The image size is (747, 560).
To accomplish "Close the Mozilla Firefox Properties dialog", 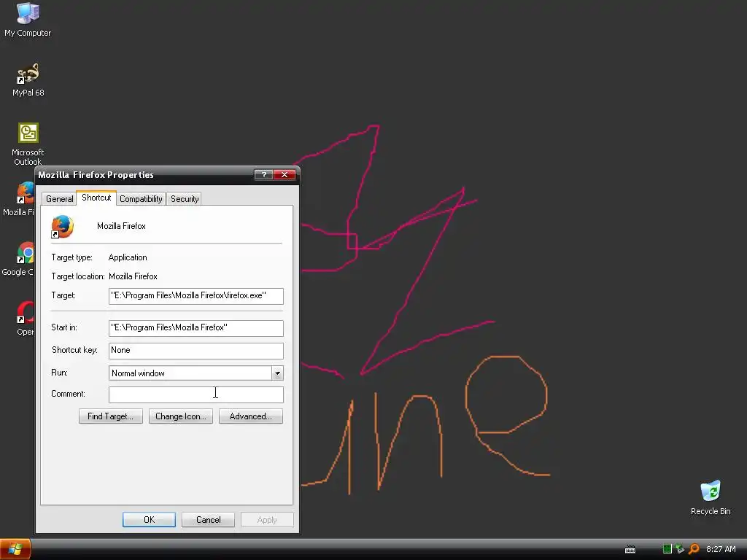I will 285,175.
